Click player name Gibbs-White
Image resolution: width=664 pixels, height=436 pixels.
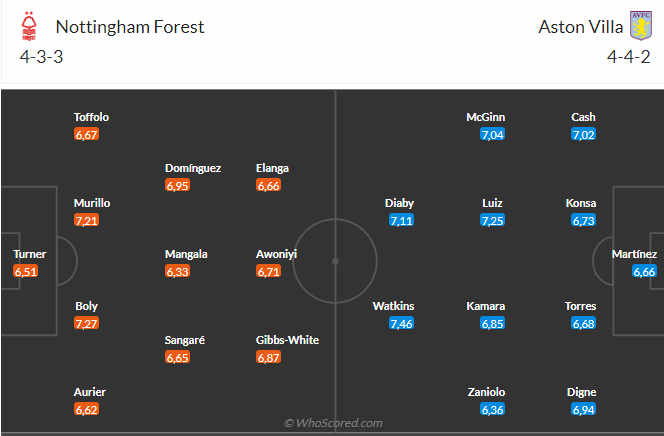(287, 340)
